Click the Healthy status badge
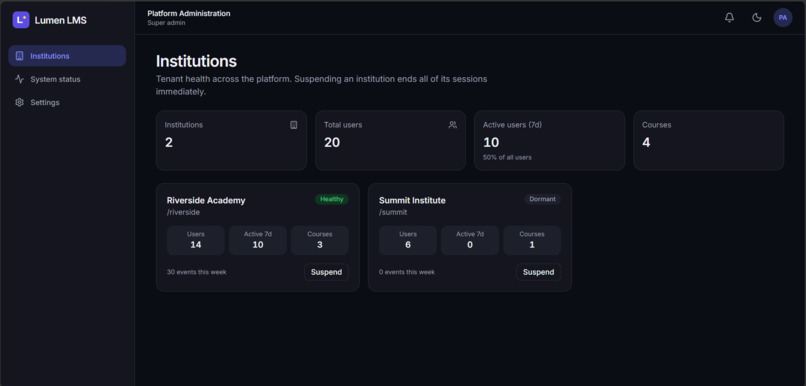The width and height of the screenshot is (806, 386). 332,199
